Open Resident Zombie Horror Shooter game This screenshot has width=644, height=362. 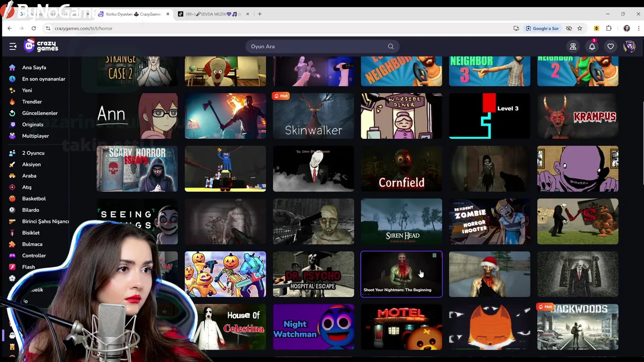[490, 222]
